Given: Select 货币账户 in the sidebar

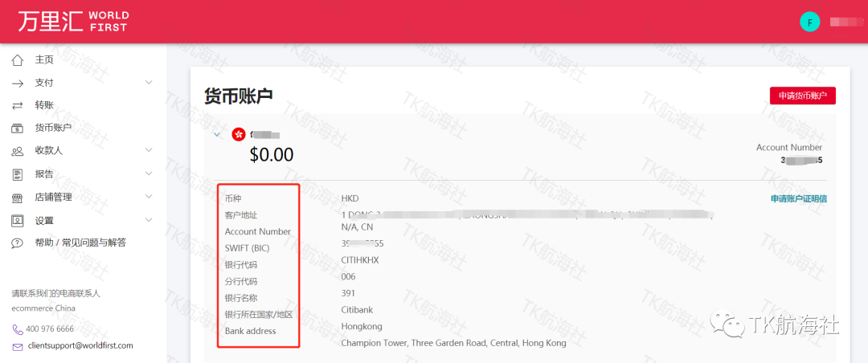Looking at the screenshot, I should tap(53, 128).
